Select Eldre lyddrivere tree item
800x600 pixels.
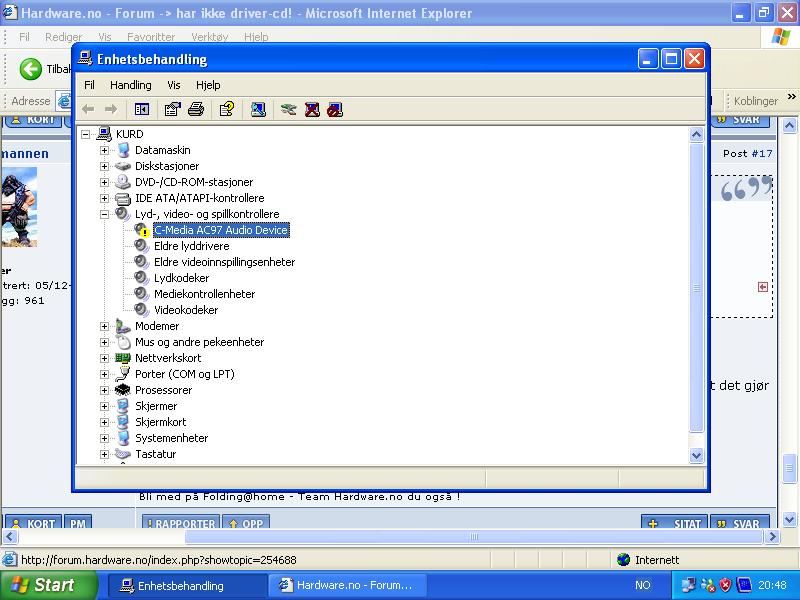192,246
